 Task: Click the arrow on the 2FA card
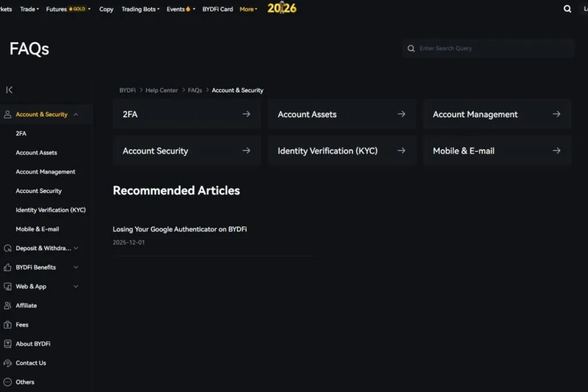[x=246, y=114]
